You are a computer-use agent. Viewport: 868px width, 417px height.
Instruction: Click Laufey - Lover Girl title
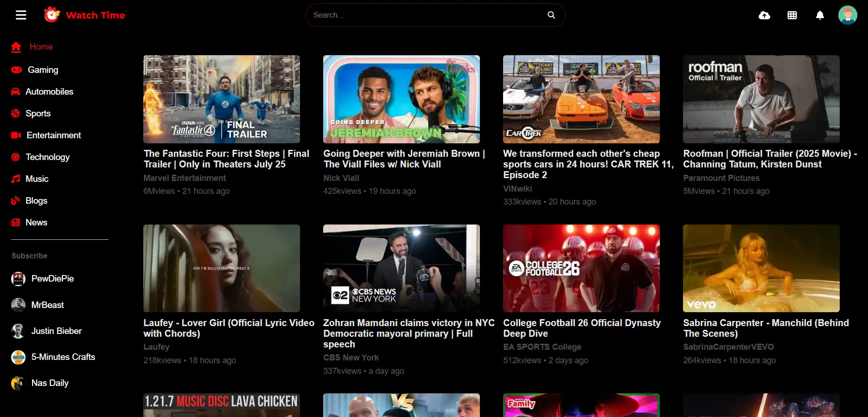pyautogui.click(x=229, y=328)
